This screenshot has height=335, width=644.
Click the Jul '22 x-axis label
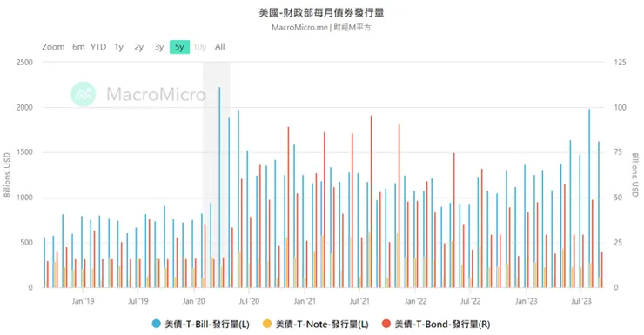click(x=471, y=301)
